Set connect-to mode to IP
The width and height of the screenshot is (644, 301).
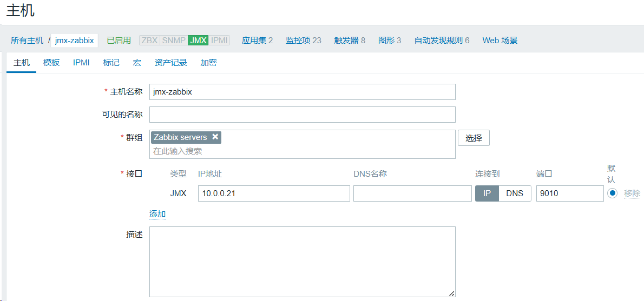[487, 193]
